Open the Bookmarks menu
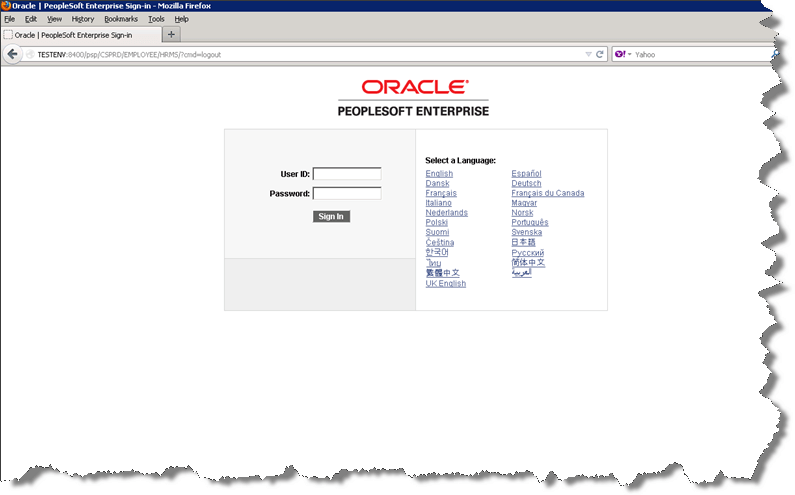 [x=121, y=19]
